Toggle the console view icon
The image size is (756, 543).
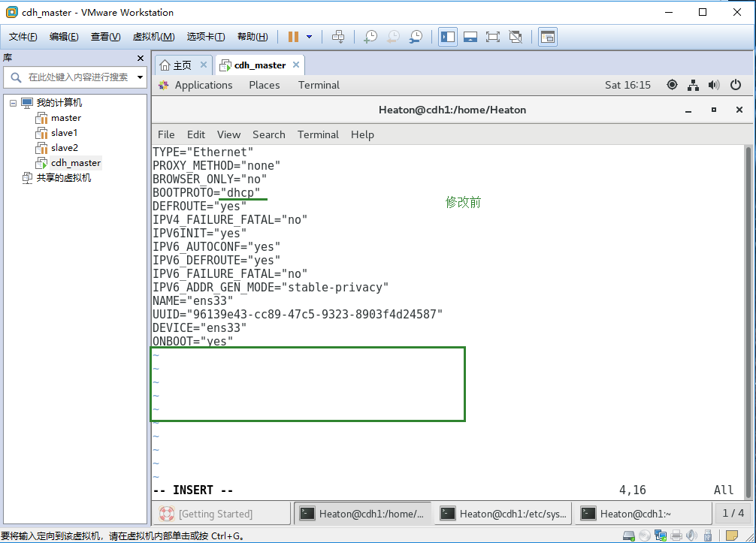(548, 37)
